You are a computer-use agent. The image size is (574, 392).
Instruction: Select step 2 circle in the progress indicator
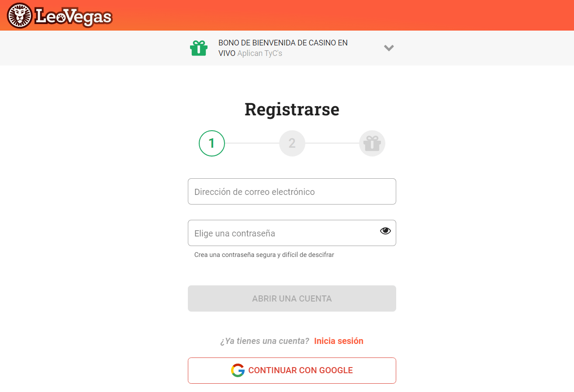tap(292, 143)
